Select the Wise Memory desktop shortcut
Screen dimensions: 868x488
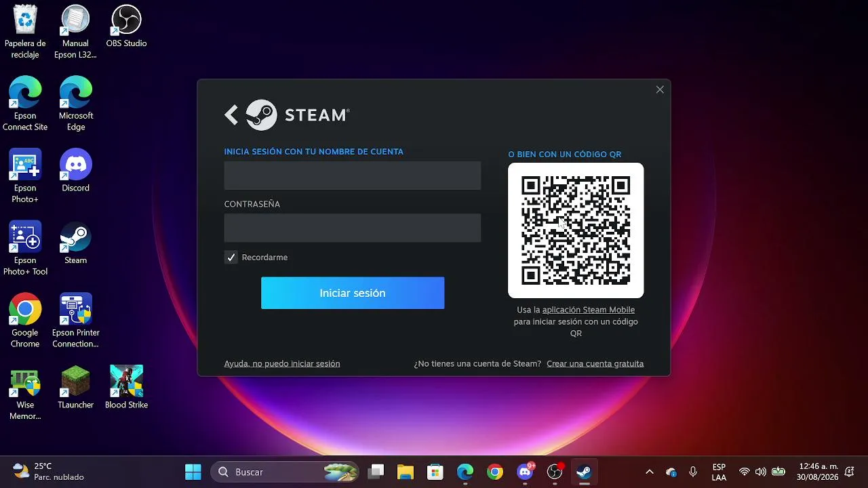(x=25, y=393)
